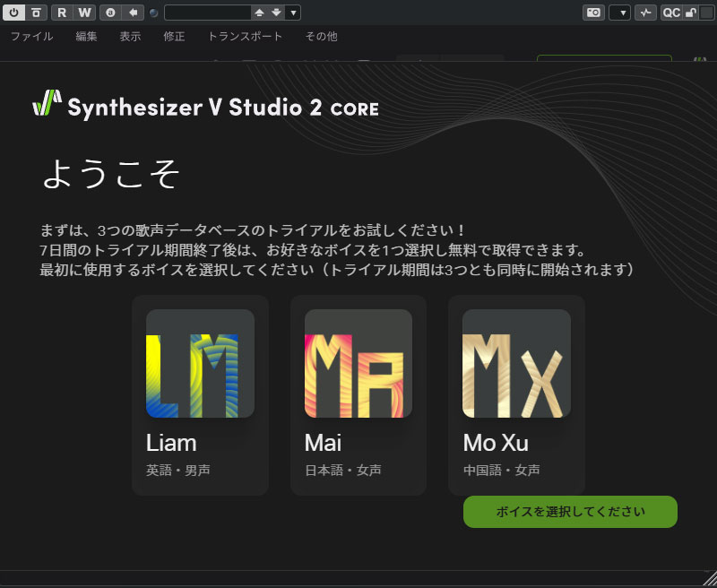Open the ファイル menu
Screen dimensions: 717x588
31,36
